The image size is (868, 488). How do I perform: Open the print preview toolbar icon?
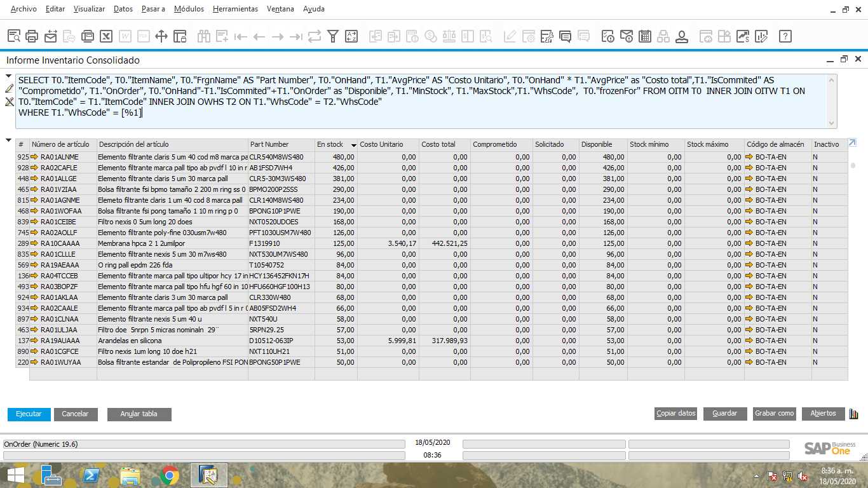[14, 36]
